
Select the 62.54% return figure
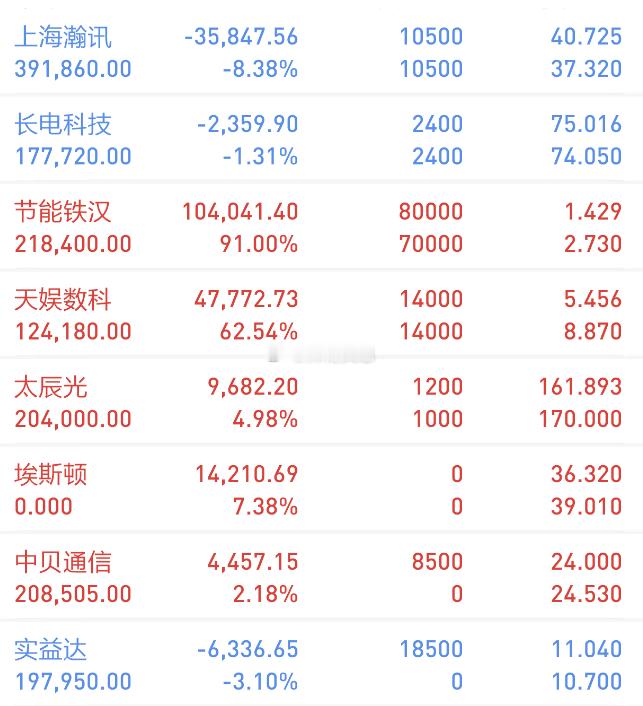(x=259, y=332)
